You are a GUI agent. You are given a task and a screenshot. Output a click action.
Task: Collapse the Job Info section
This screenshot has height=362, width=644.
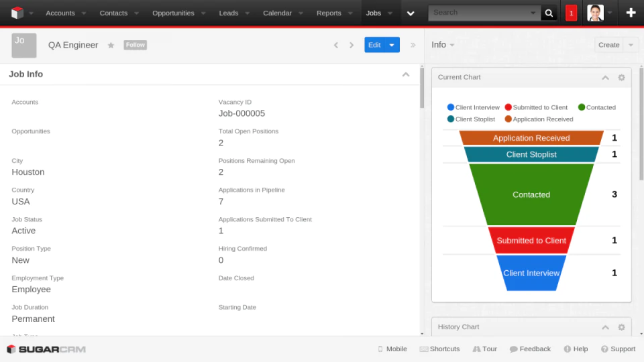point(406,74)
